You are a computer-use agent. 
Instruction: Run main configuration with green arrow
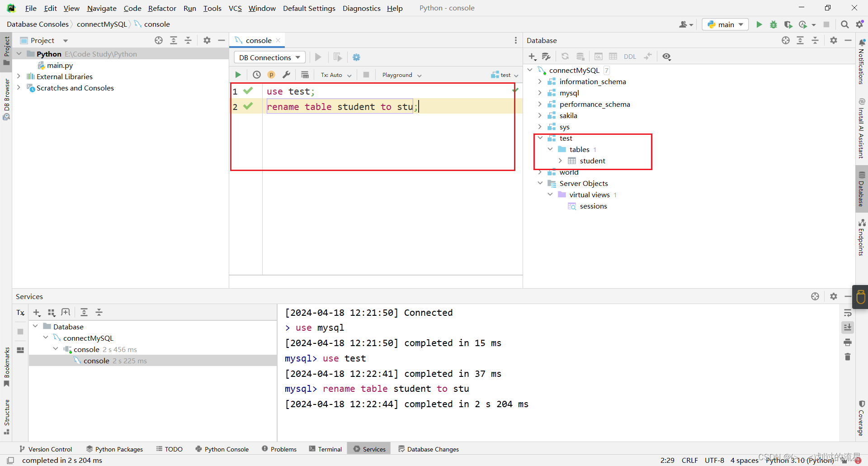759,24
